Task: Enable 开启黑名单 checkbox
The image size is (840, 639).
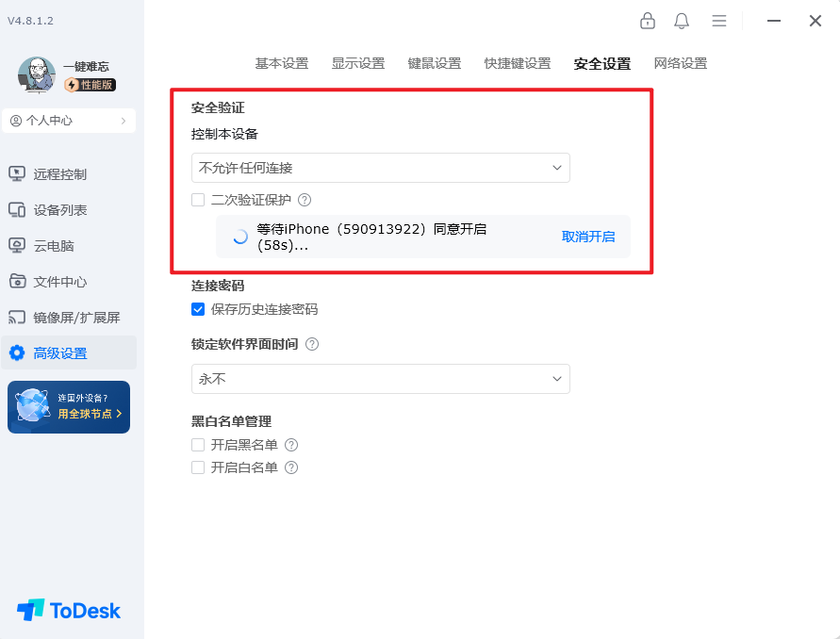Action: (x=198, y=445)
